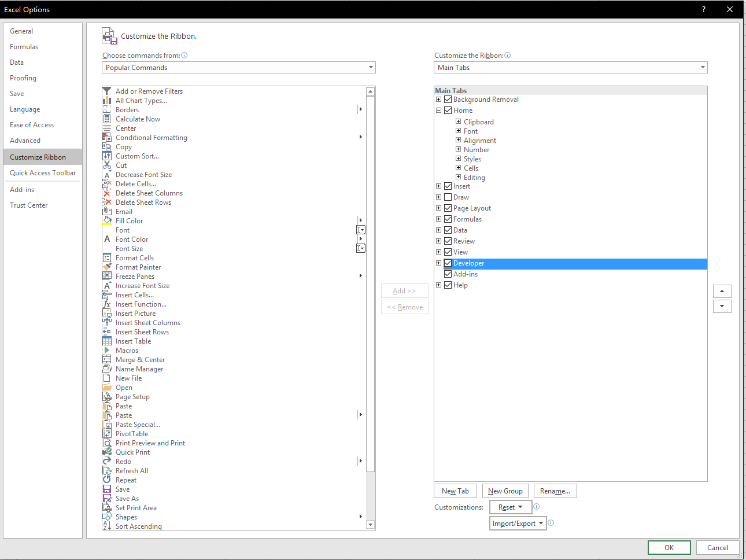
Task: Click the Format Painter brush icon
Action: pyautogui.click(x=107, y=267)
